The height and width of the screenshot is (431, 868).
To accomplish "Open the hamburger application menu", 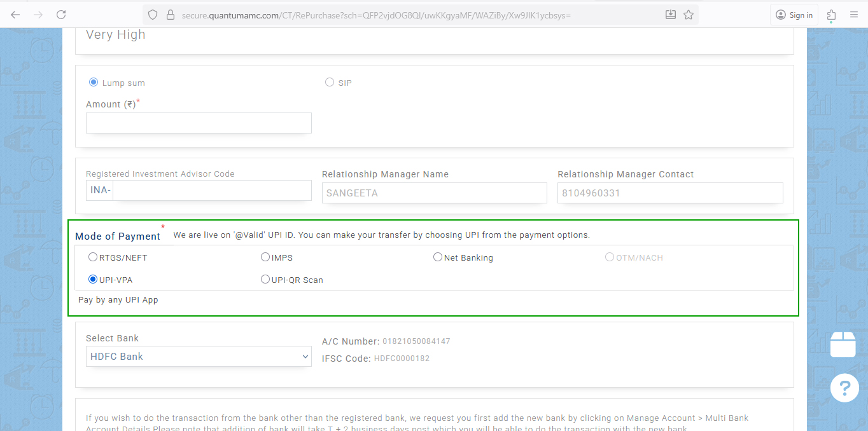I will (854, 15).
